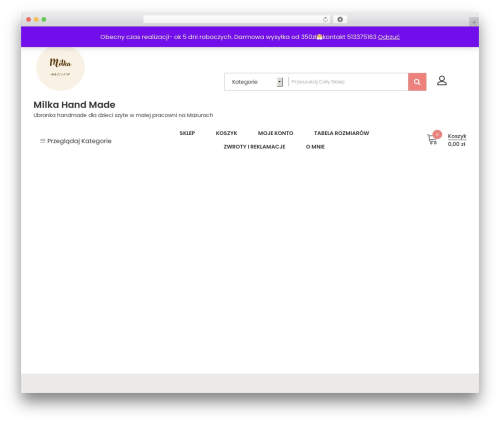Go to KOSZYK menu item

click(226, 133)
